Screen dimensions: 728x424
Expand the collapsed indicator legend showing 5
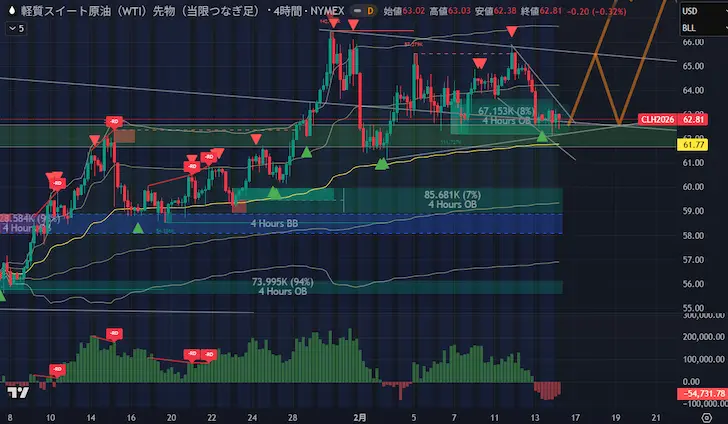(x=16, y=28)
